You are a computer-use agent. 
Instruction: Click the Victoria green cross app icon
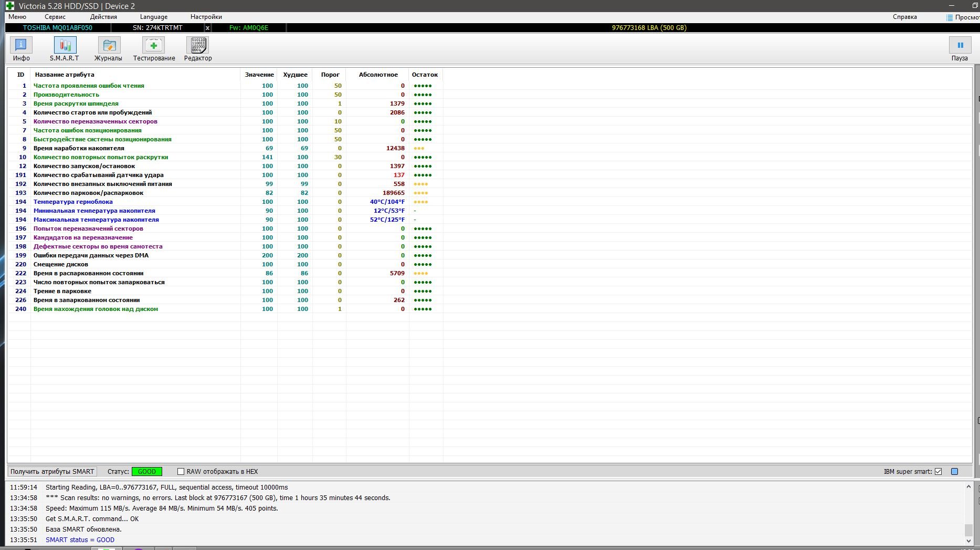pos(9,6)
